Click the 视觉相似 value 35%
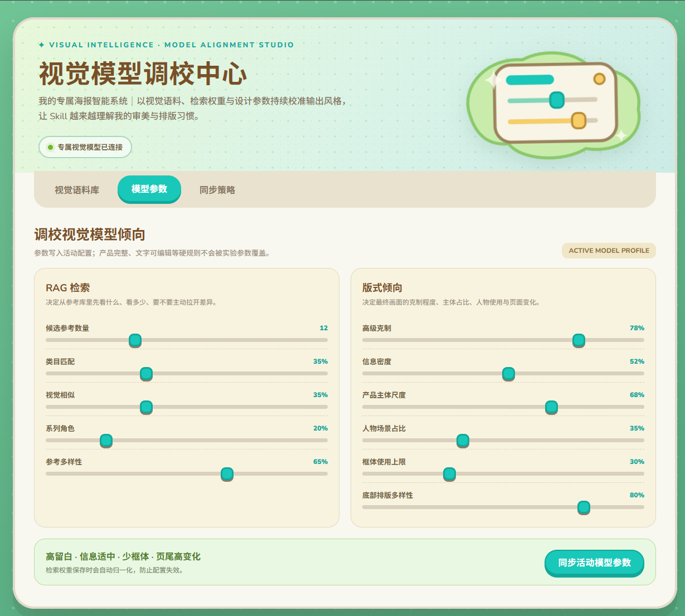The height and width of the screenshot is (616, 685). (x=320, y=395)
